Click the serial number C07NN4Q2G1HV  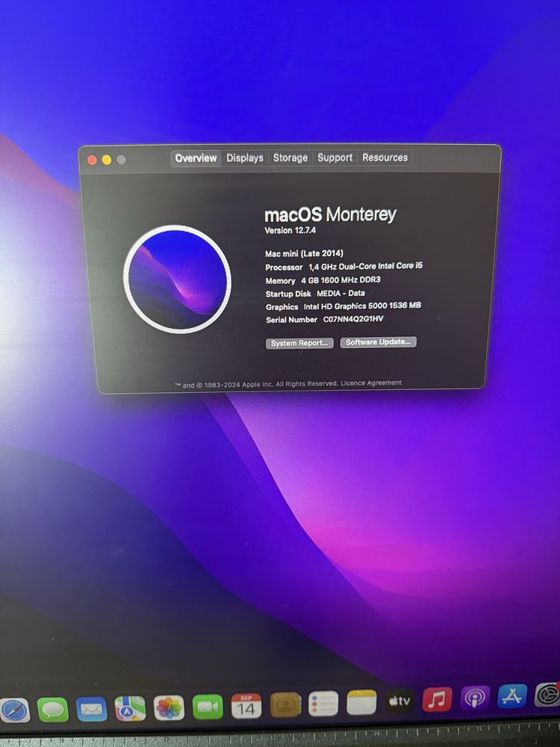coord(353,319)
